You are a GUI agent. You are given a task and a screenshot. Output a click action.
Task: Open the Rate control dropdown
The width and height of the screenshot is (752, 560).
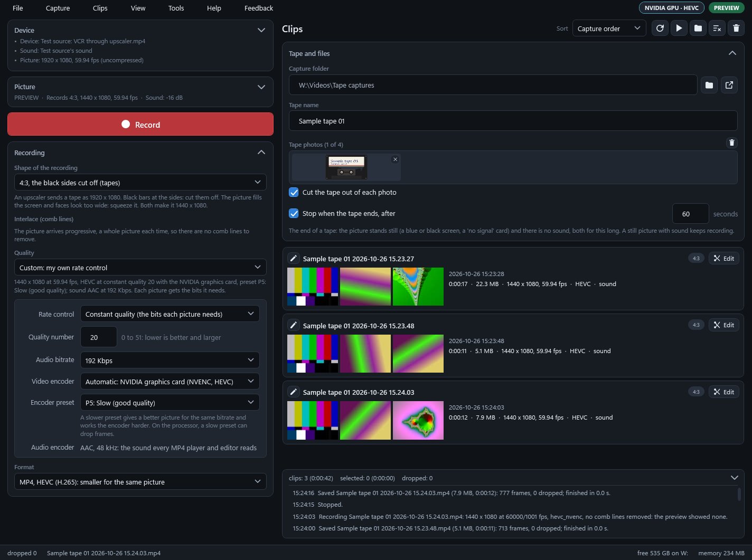click(x=170, y=314)
